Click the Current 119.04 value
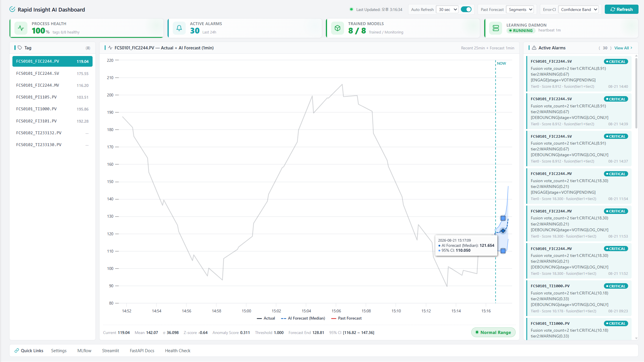 (x=124, y=333)
